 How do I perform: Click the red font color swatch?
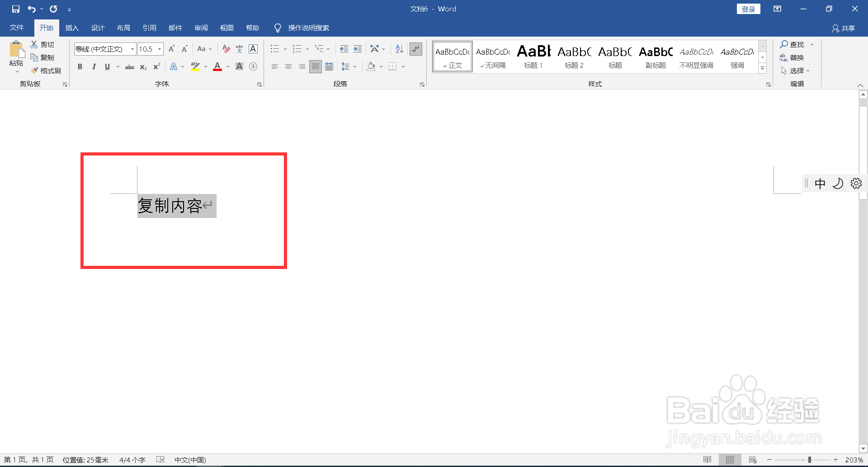[x=217, y=67]
